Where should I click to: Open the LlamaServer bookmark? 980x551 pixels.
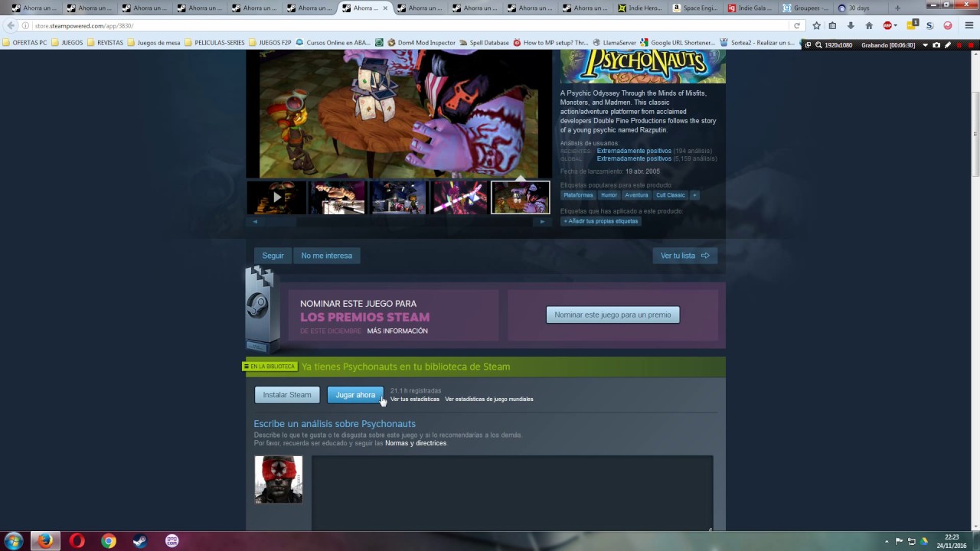click(x=614, y=43)
